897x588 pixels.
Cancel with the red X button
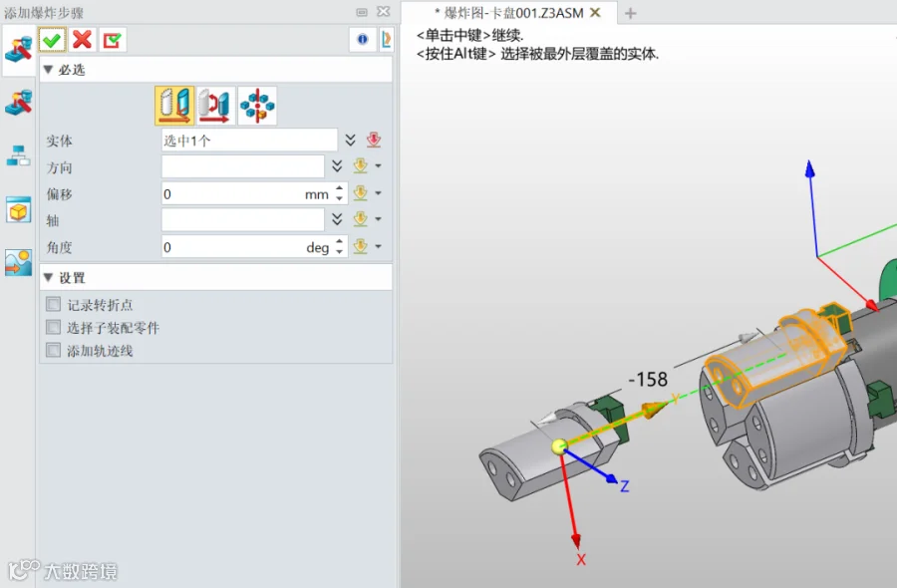[x=83, y=40]
